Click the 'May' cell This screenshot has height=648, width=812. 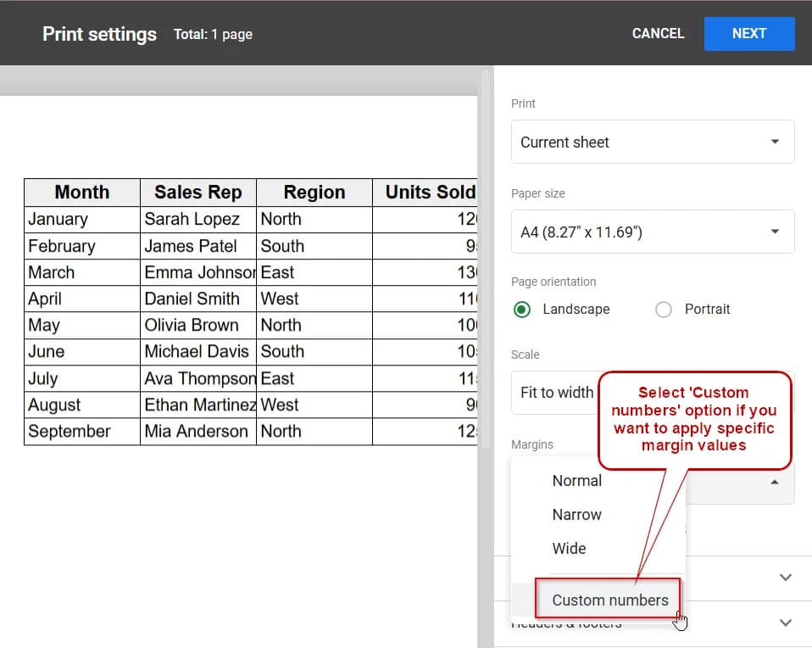(82, 326)
